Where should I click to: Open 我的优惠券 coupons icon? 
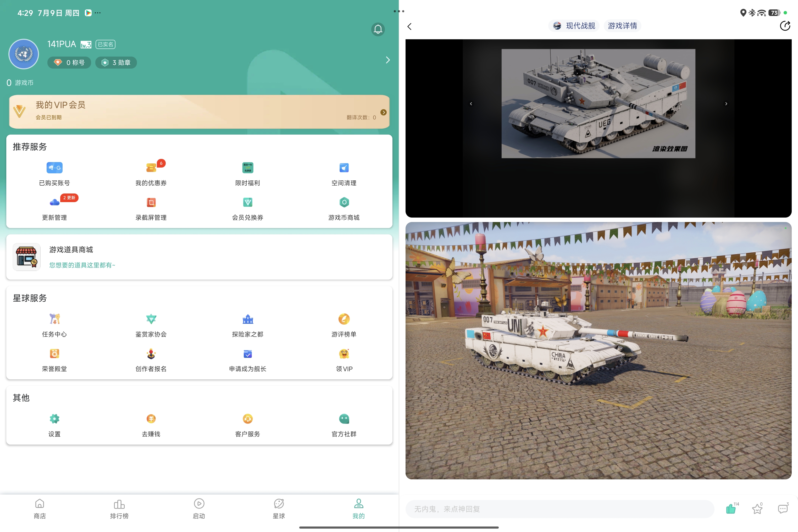(151, 168)
